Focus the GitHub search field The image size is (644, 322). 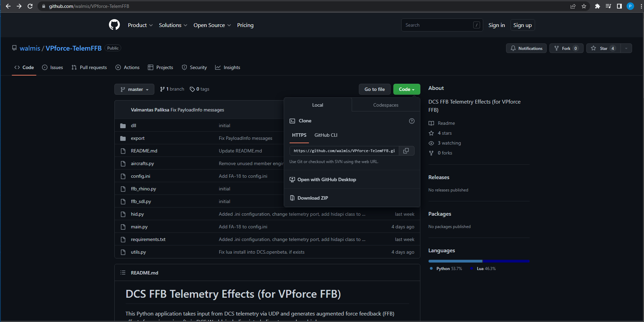tap(442, 25)
